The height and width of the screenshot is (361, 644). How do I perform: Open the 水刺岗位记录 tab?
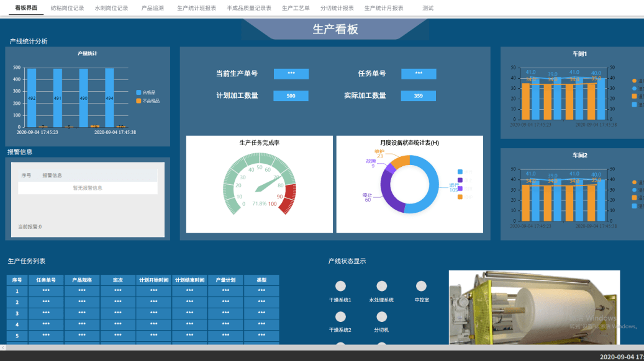[x=111, y=8]
